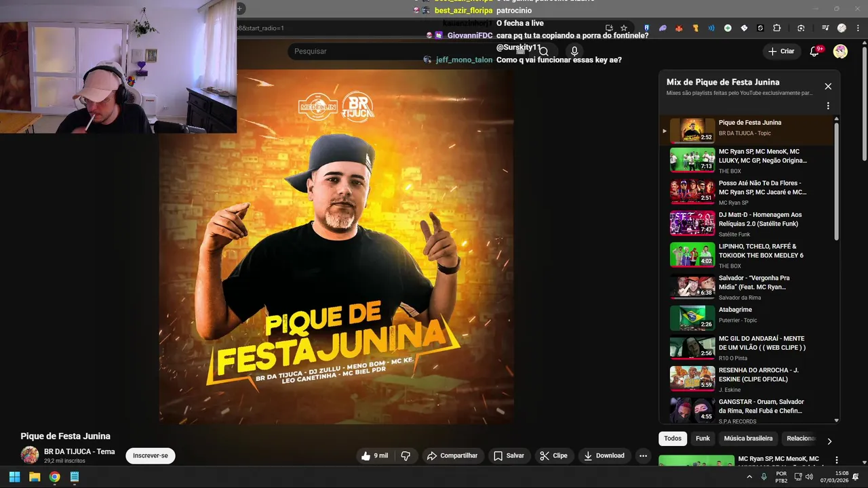Click Chrome icon in taskbar
The width and height of the screenshot is (868, 488).
pos(54,476)
